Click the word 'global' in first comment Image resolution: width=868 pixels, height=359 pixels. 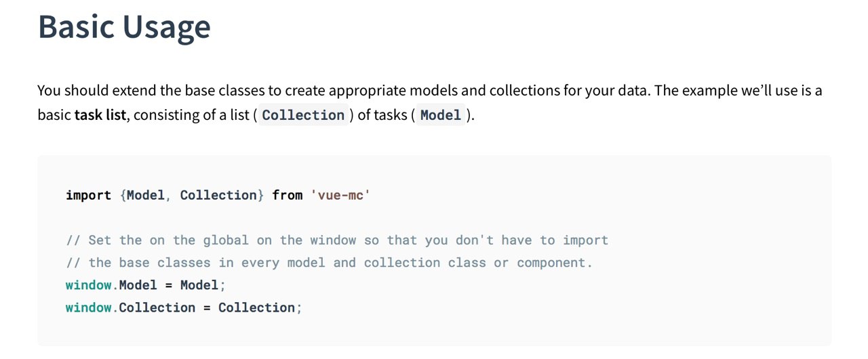point(226,240)
